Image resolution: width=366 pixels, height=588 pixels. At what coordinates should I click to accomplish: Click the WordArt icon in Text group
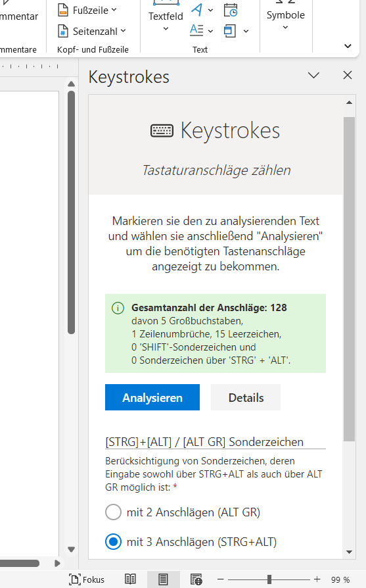197,10
